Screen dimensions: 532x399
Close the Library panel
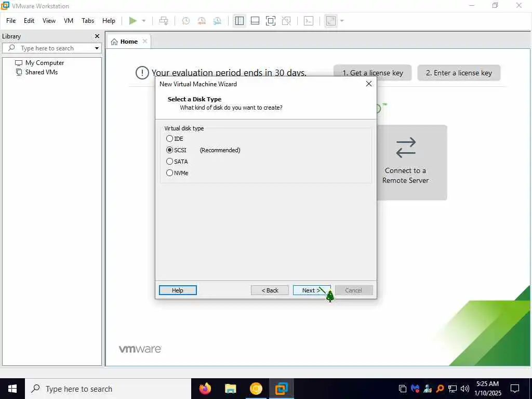[x=97, y=36]
